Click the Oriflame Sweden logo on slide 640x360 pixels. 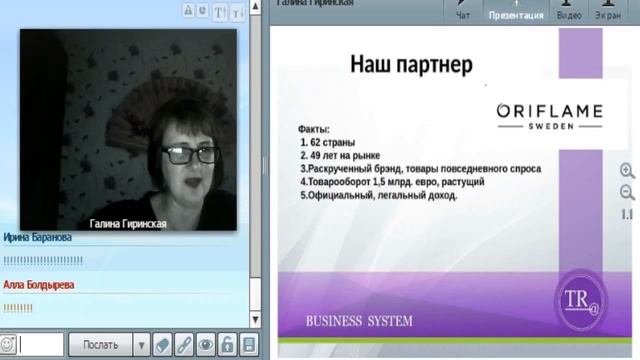click(549, 116)
